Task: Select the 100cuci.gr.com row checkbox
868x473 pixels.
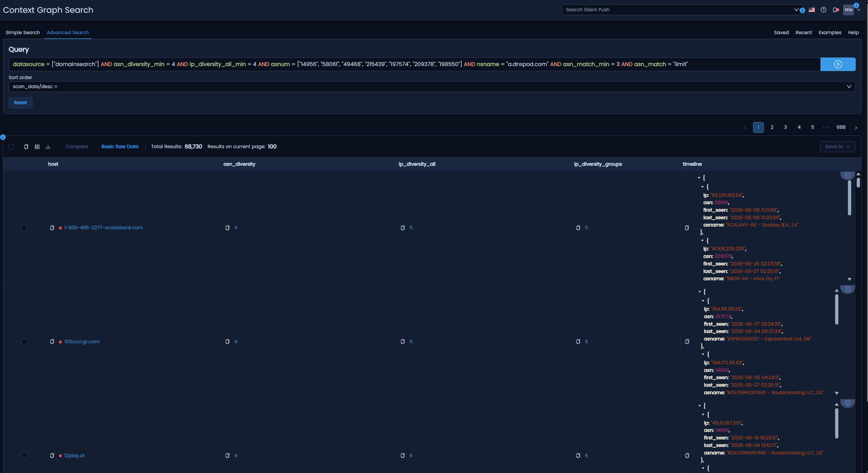Action: 24,342
